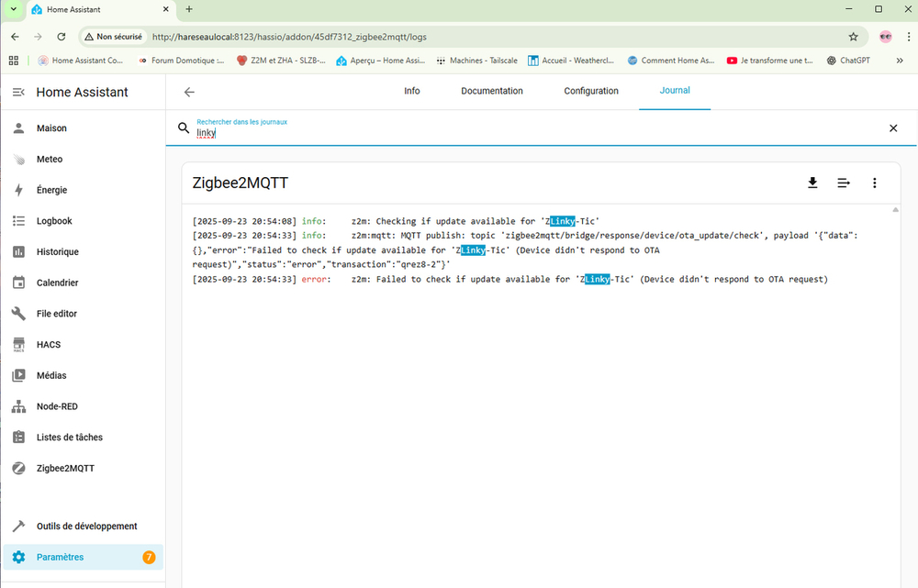Open the Chrome apps grid bookmark

click(x=14, y=61)
